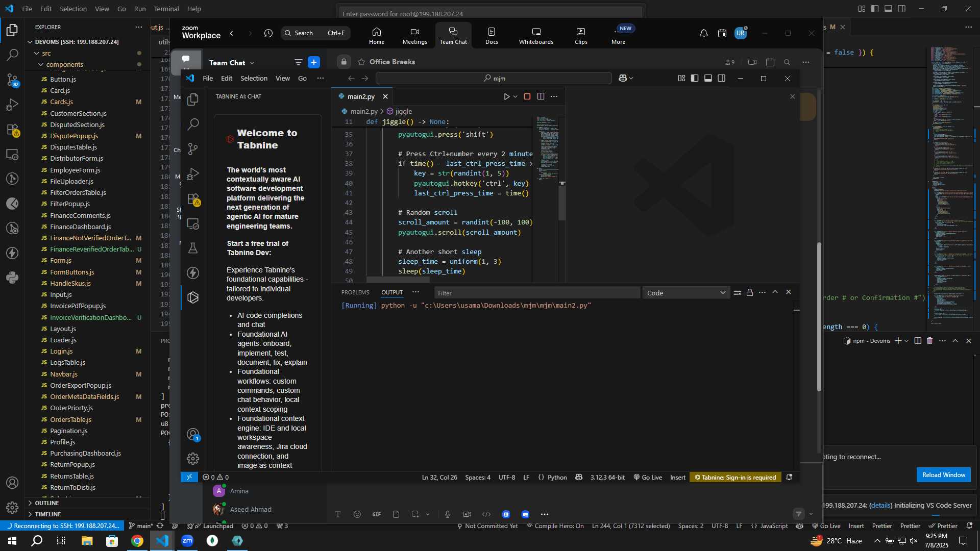Open Team Chat filter icon

(x=299, y=62)
